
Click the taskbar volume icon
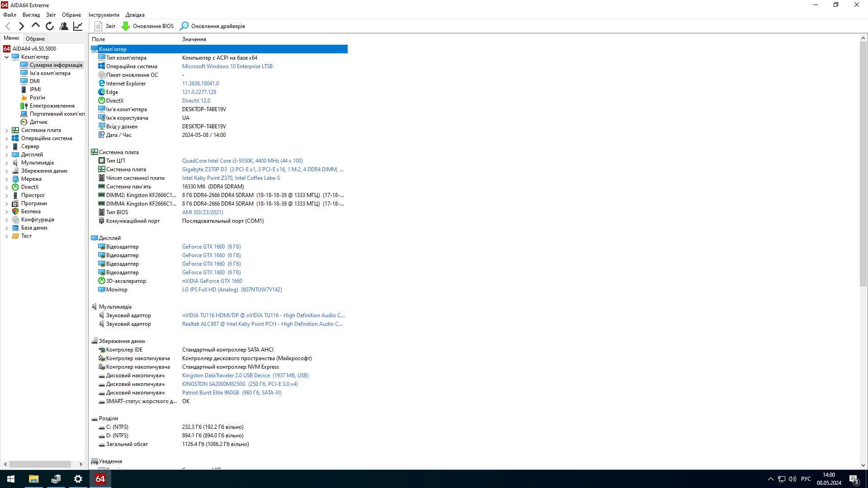(793, 479)
